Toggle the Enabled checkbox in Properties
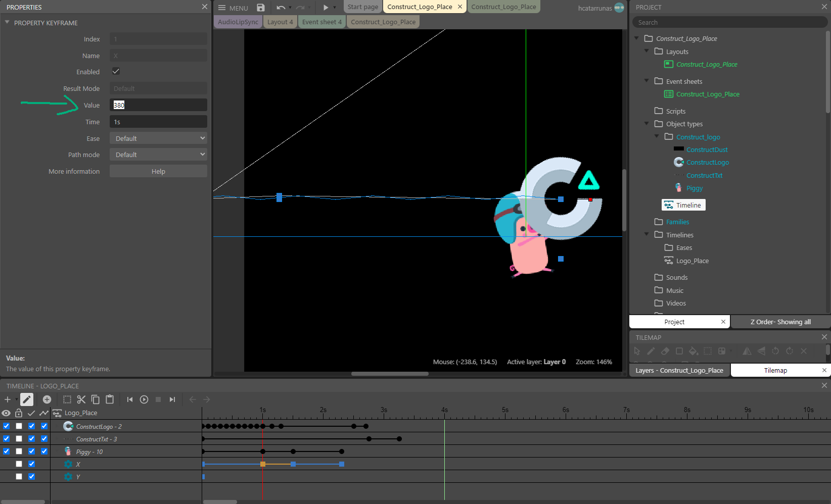 pos(116,71)
